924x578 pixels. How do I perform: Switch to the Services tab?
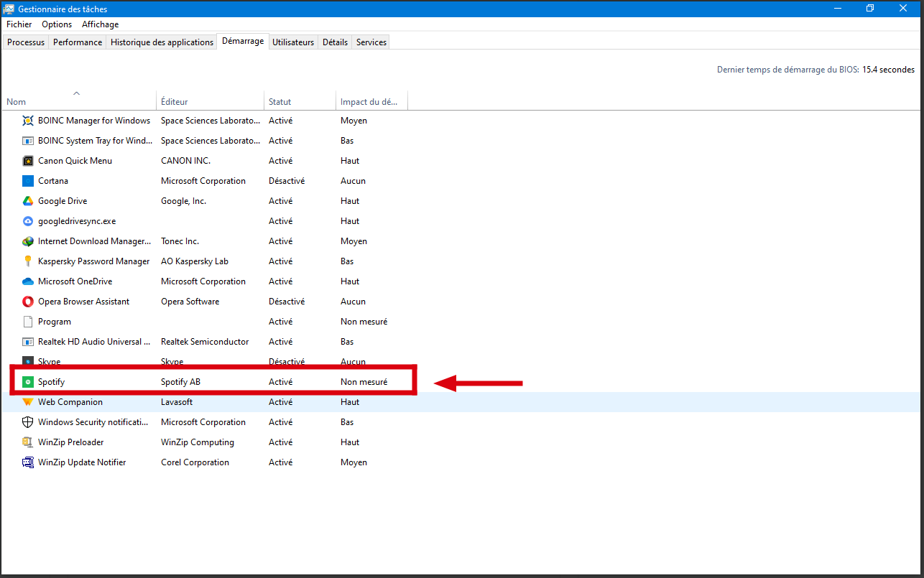tap(371, 42)
